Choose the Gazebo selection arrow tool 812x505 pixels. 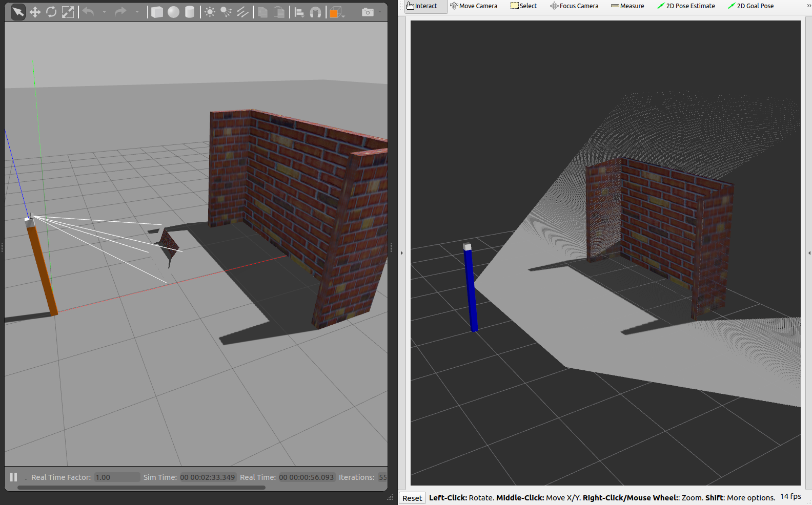tap(18, 12)
